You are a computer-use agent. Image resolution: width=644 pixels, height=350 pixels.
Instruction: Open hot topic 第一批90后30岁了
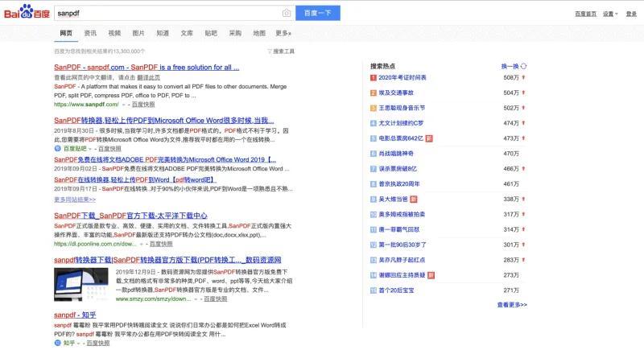coord(402,245)
